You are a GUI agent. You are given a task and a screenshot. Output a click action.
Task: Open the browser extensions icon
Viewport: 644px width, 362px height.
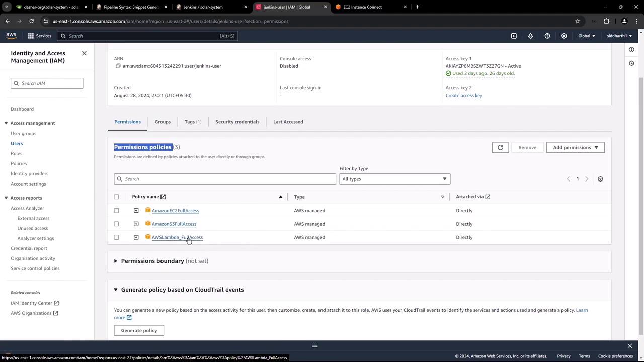click(606, 21)
